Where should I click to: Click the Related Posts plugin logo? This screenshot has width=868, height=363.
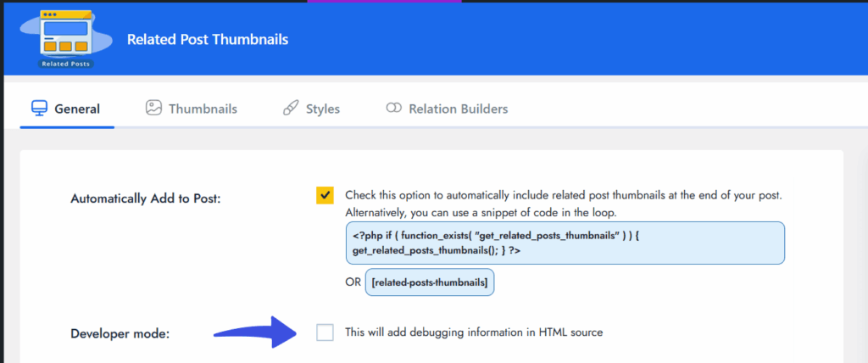pyautogui.click(x=66, y=39)
